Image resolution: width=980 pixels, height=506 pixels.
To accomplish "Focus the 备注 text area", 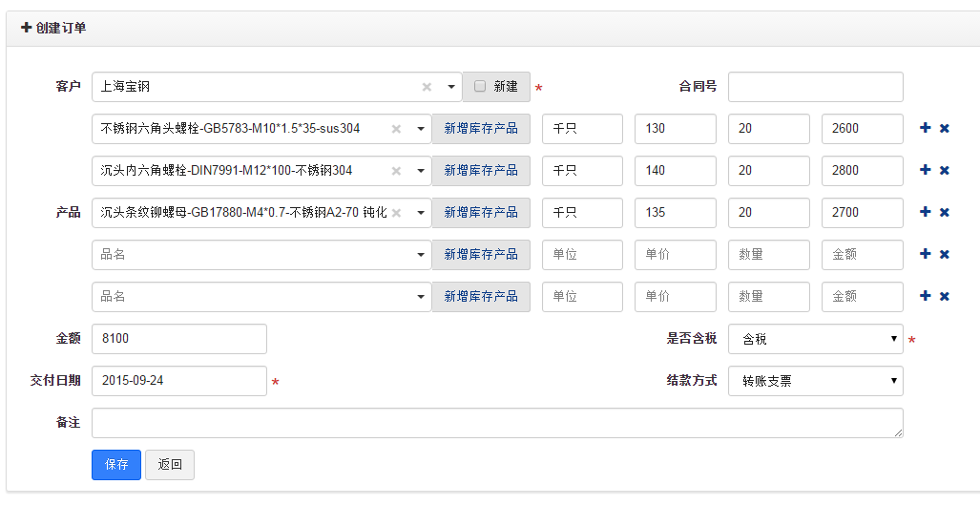I will tap(497, 423).
